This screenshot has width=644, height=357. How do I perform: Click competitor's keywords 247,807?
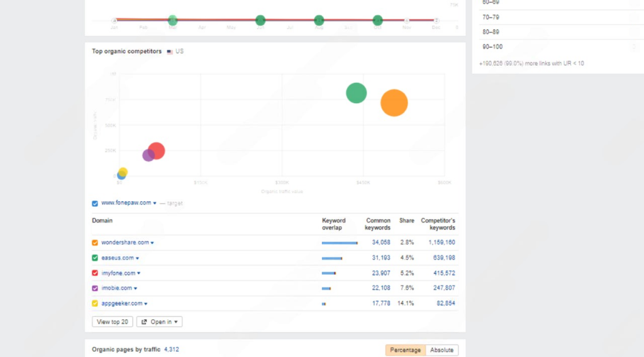click(x=444, y=288)
